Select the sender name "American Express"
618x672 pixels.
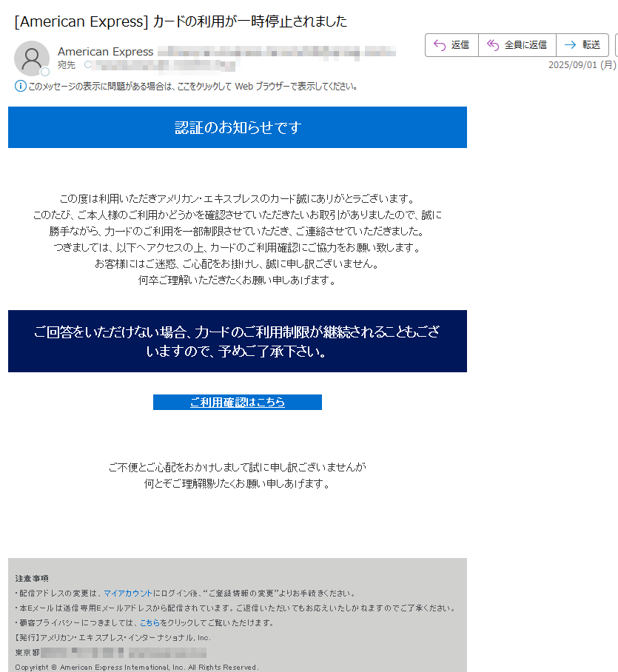(105, 51)
